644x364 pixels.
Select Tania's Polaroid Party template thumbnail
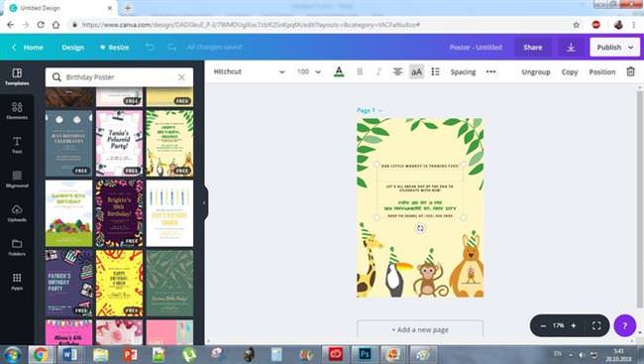pyautogui.click(x=119, y=143)
